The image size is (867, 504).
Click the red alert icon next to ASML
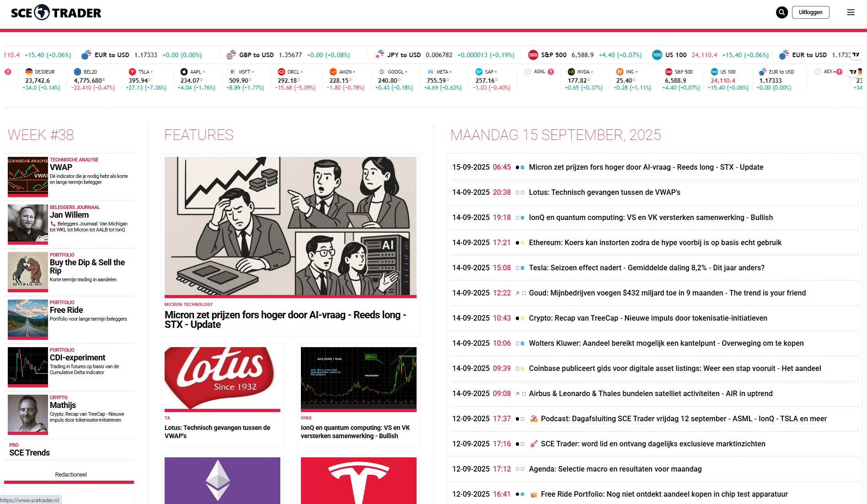pos(551,72)
